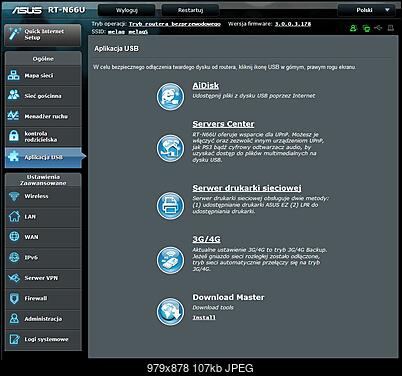
Task: Click the printer status icon in header
Action: pyautogui.click(x=391, y=28)
